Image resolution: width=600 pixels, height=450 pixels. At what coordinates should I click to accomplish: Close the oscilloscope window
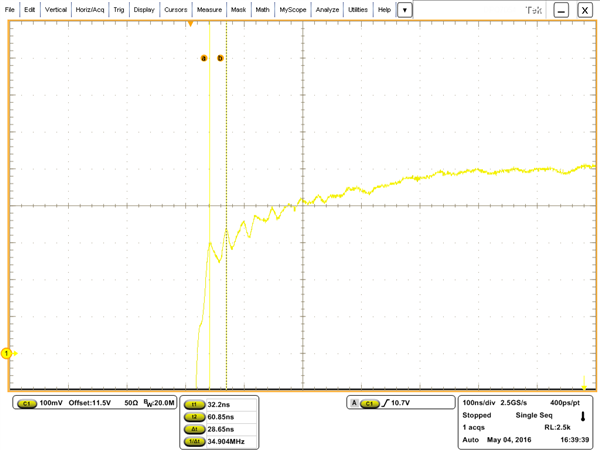click(x=585, y=10)
